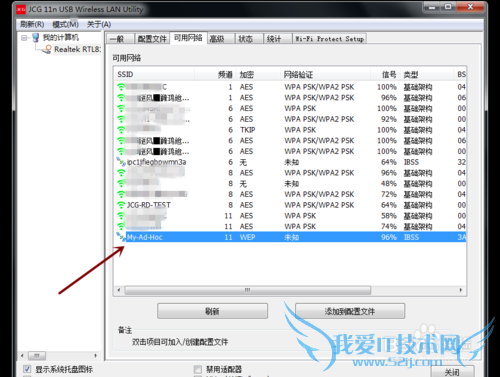Click the tree panel scroll-left arrow
The width and height of the screenshot is (500, 377).
pos(22,356)
